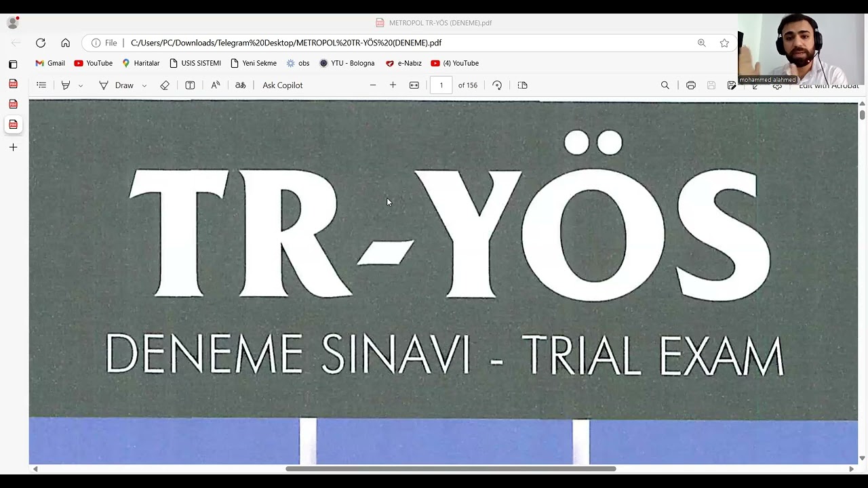Open a new tab with the plus icon

click(13, 147)
